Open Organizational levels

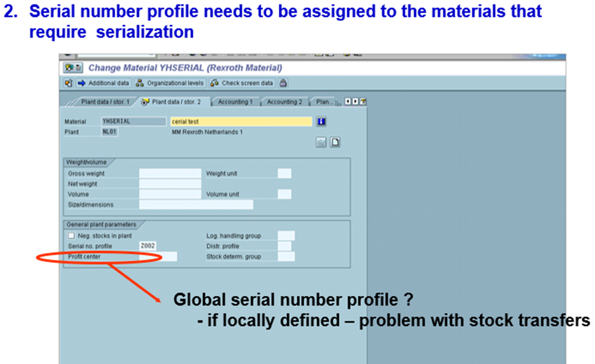coord(170,83)
